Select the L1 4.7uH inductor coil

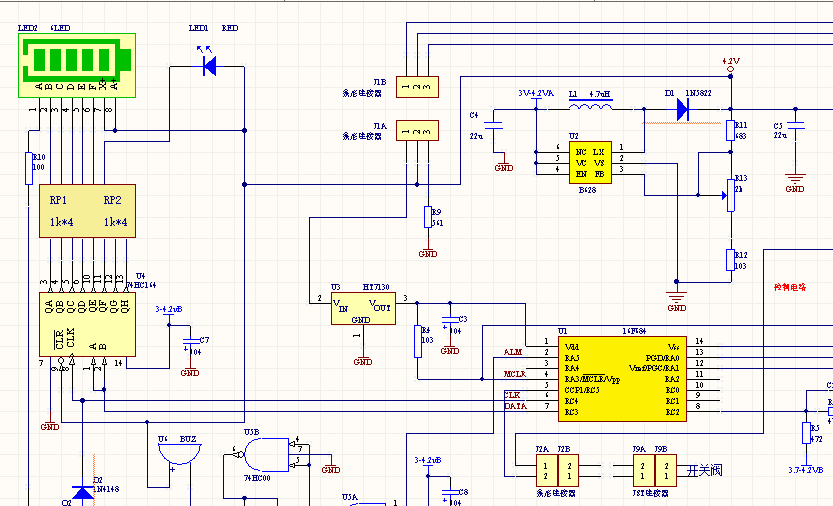tap(590, 107)
